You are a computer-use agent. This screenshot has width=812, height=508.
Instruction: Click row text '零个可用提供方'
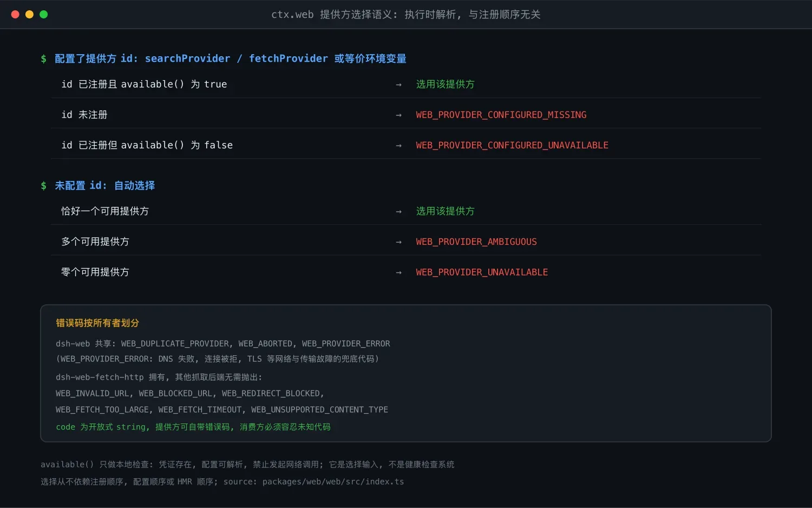click(x=95, y=272)
